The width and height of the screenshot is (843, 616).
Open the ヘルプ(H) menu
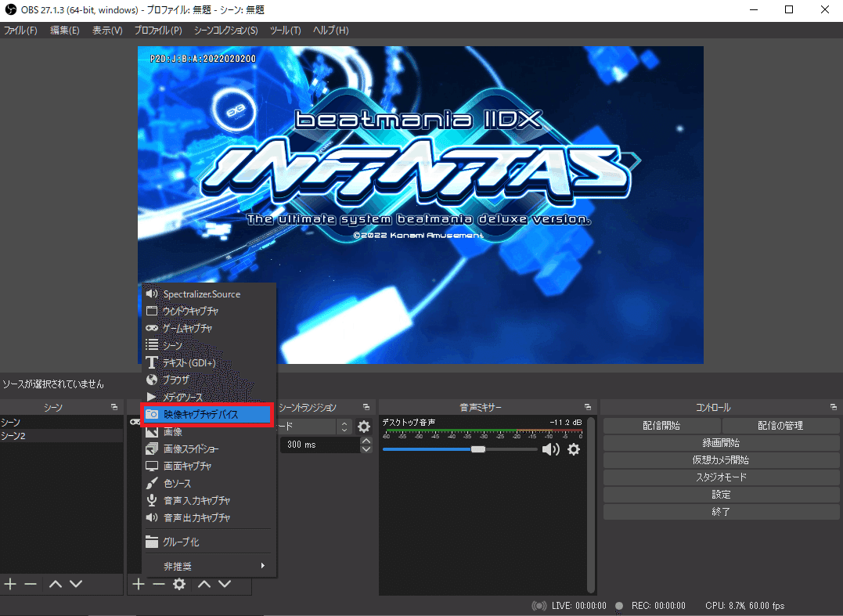pos(330,30)
